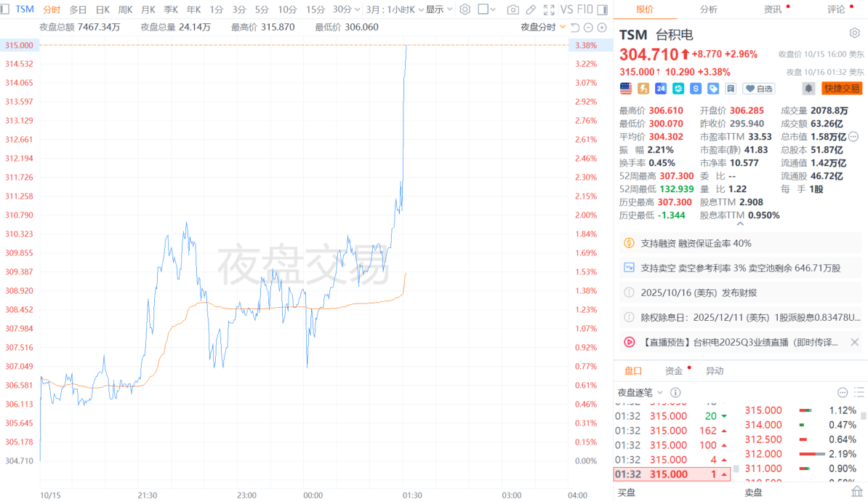Open the VS comparison tool

point(567,9)
